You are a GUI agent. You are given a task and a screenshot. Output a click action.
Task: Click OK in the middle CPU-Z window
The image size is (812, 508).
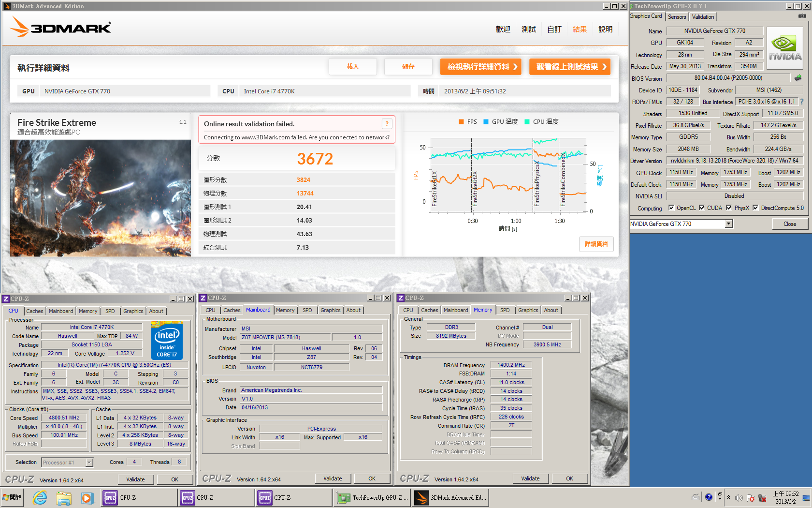tap(372, 478)
